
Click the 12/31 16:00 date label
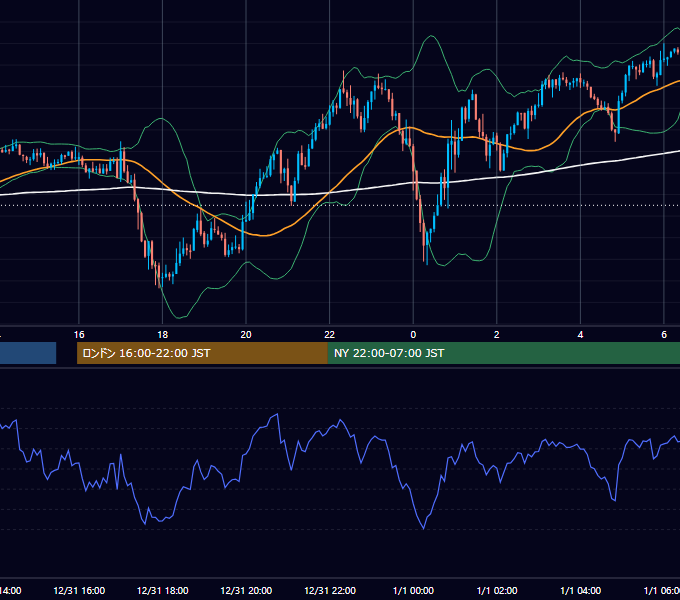coord(79,590)
